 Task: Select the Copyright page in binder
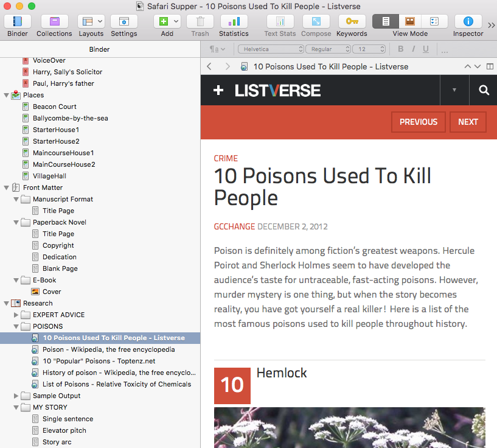58,245
